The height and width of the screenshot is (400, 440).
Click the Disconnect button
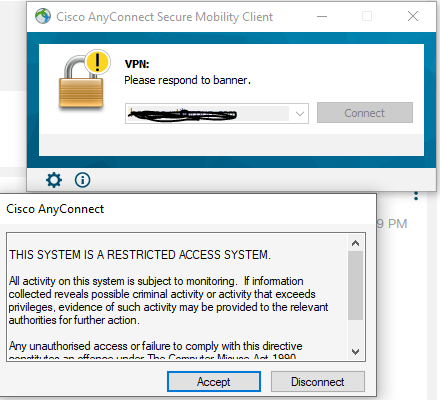pos(318,382)
